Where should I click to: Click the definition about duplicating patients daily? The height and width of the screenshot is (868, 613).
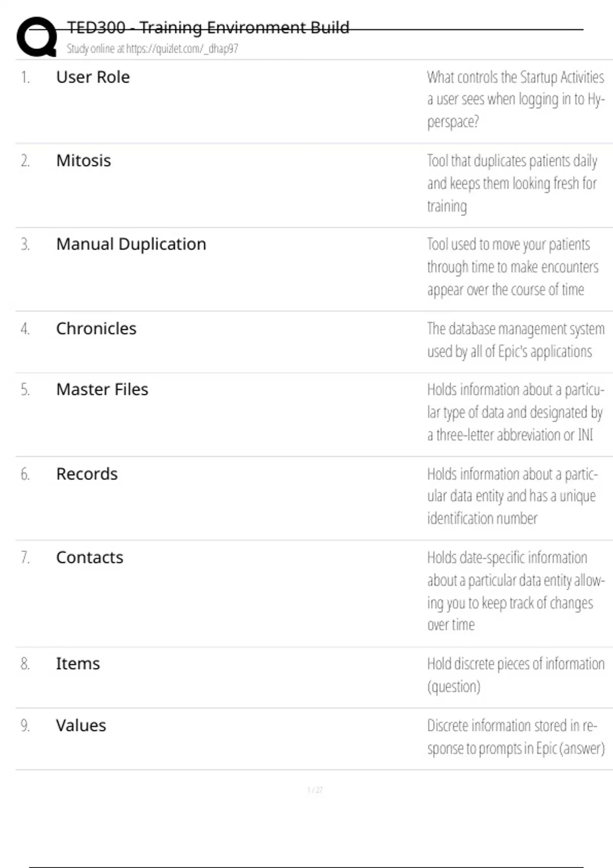512,183
